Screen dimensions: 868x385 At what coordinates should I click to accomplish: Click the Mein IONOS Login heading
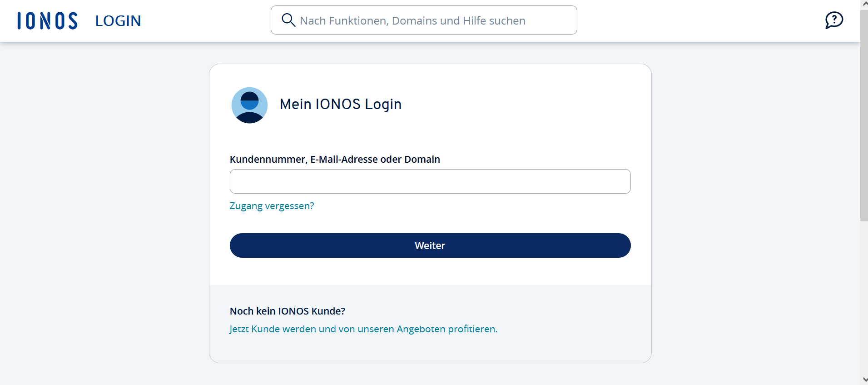(341, 104)
